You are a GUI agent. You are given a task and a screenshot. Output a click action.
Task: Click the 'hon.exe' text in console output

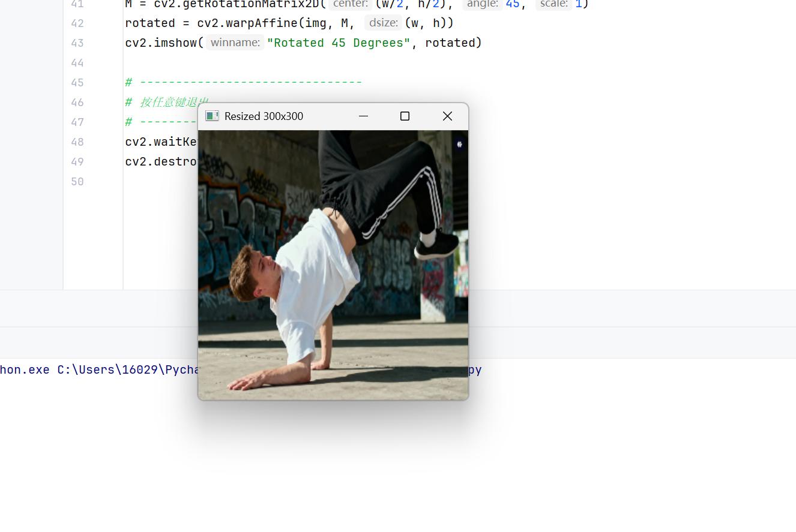click(25, 369)
